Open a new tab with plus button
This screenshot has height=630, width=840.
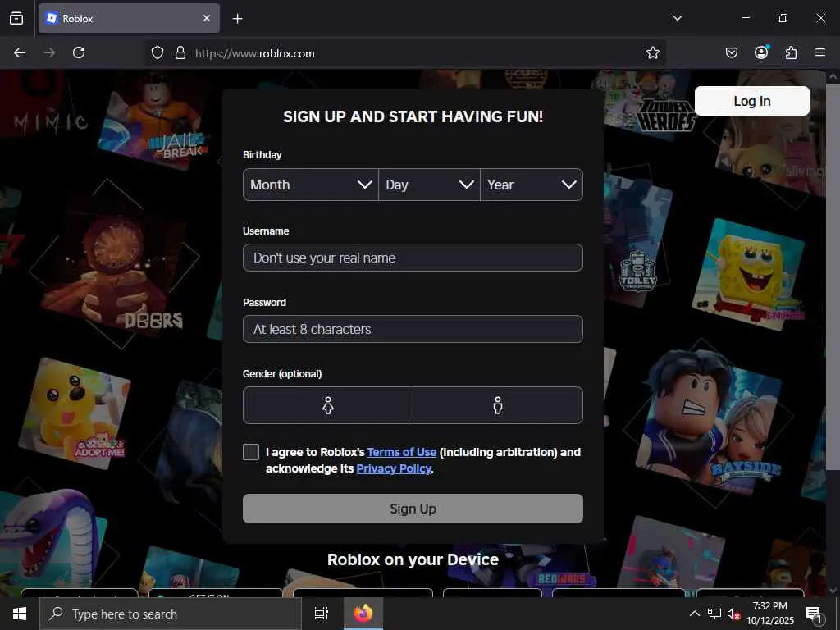[237, 19]
